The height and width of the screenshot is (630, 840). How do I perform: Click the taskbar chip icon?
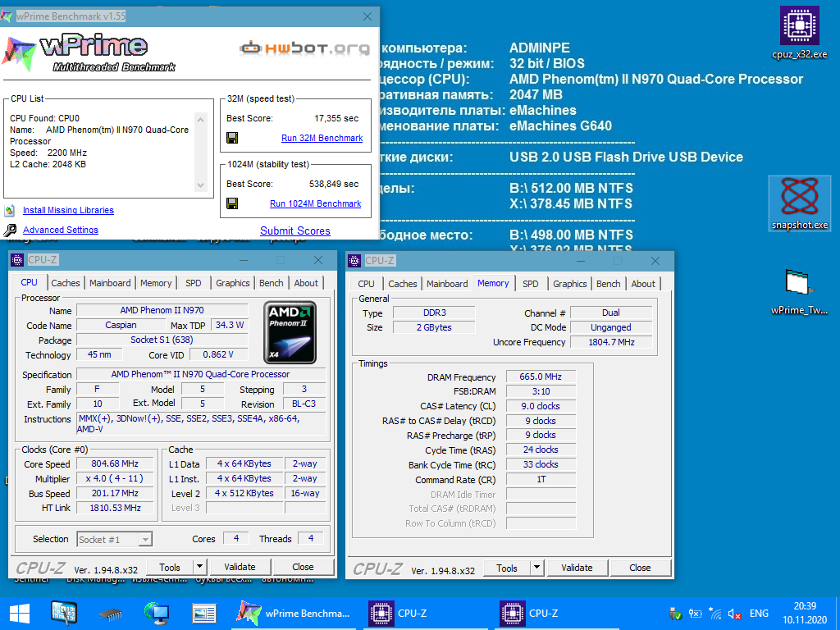pyautogui.click(x=111, y=614)
